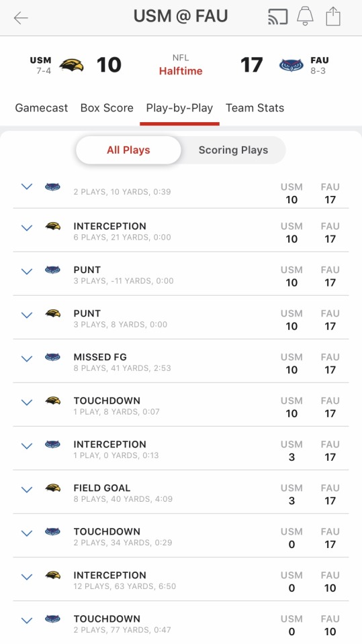Viewport: 362px width, 644px height.
Task: Switch to the Scoring Plays toggle
Action: (x=233, y=150)
